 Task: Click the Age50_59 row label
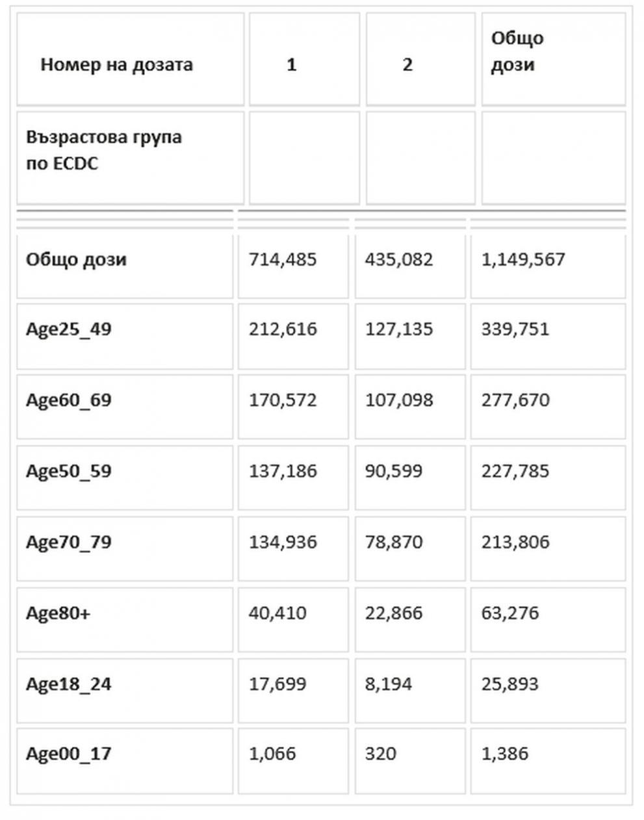coord(69,471)
